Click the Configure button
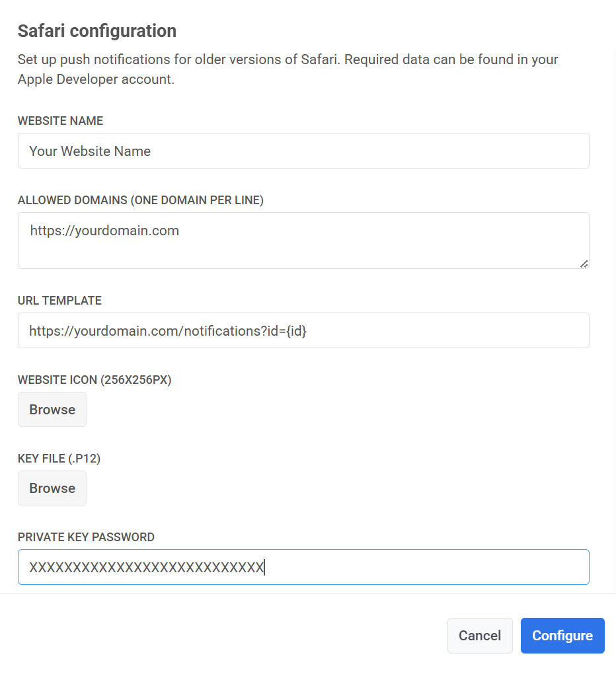 (562, 635)
